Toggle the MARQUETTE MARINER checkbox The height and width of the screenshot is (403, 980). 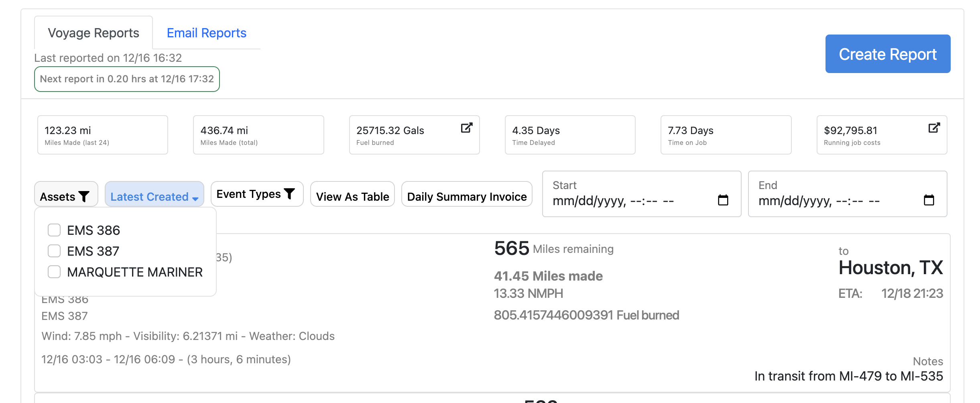click(x=54, y=272)
